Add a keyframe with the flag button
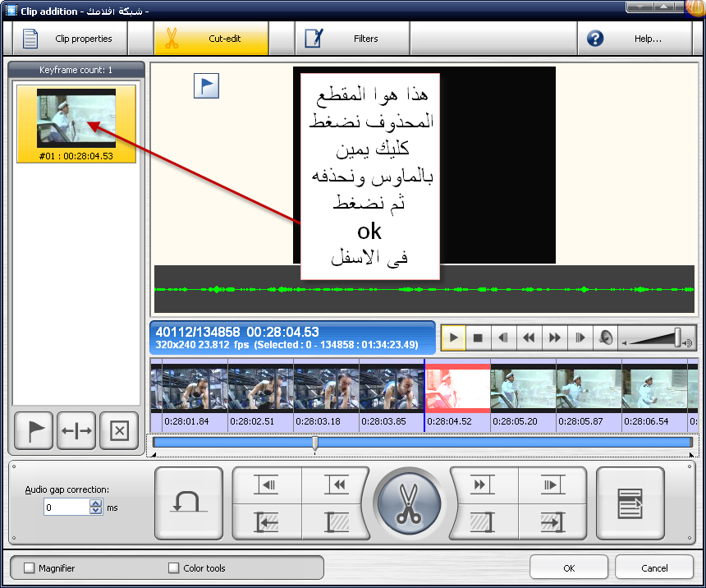 pos(34,431)
